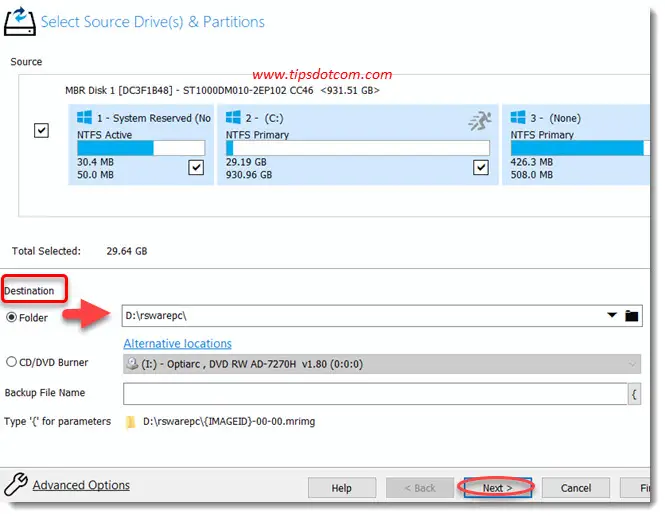
Task: Click into the Backup File Name field
Action: click(x=375, y=394)
